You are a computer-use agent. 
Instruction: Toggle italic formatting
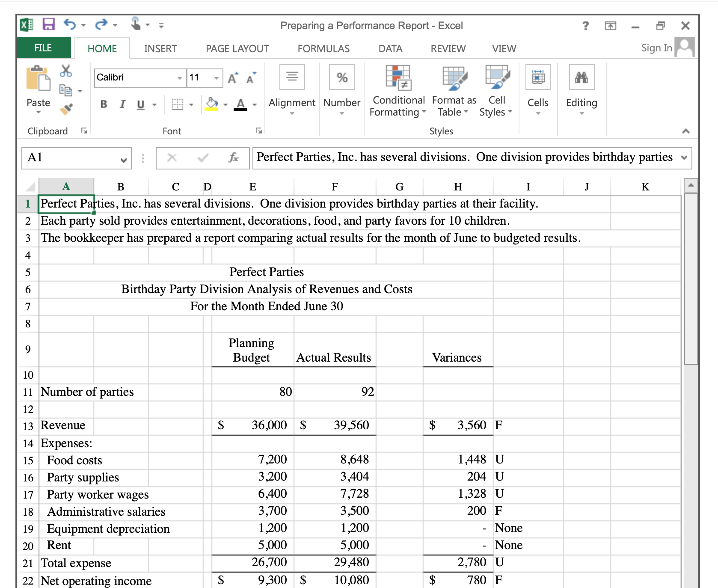pyautogui.click(x=122, y=104)
